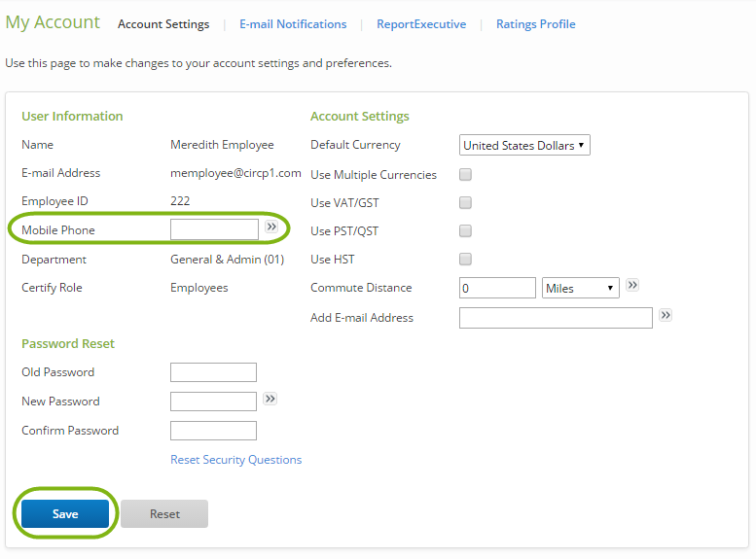The width and height of the screenshot is (756, 559).
Task: Select the name Meredith Employee
Action: pyautogui.click(x=222, y=145)
